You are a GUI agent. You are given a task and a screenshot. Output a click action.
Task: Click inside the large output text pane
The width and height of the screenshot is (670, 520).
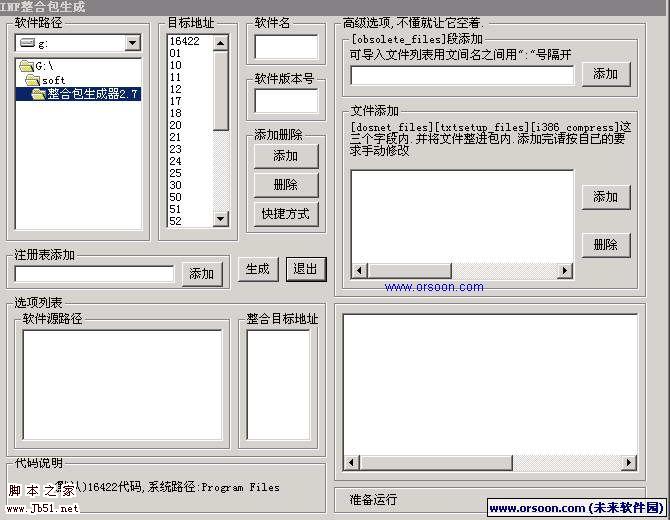point(490,385)
